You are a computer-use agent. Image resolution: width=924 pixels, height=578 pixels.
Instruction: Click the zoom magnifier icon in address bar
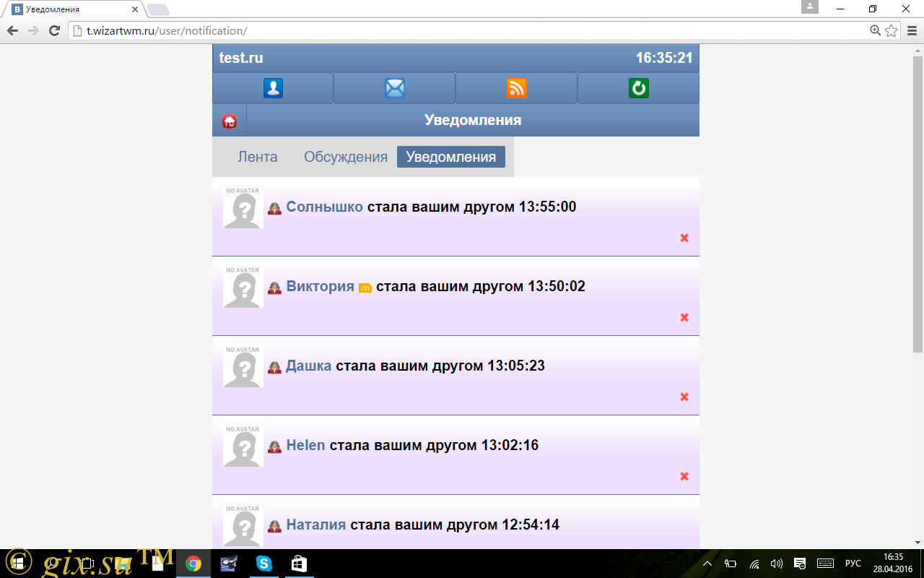coord(876,30)
